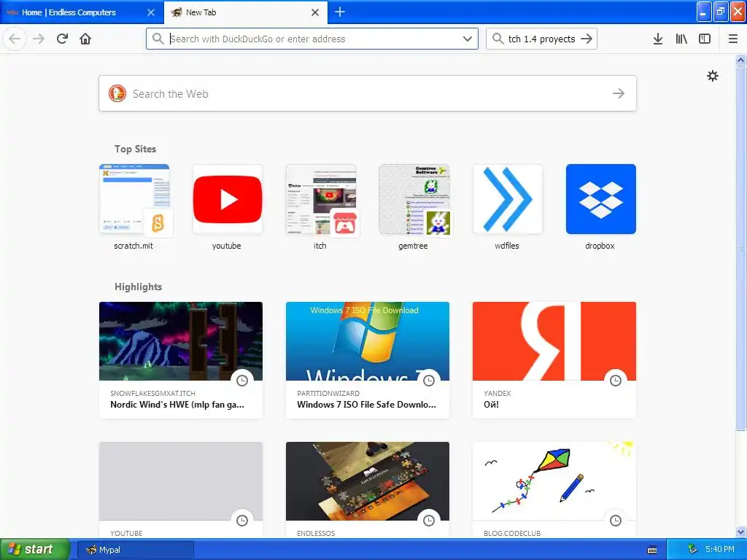Click the Search the Web input box

[x=368, y=93]
